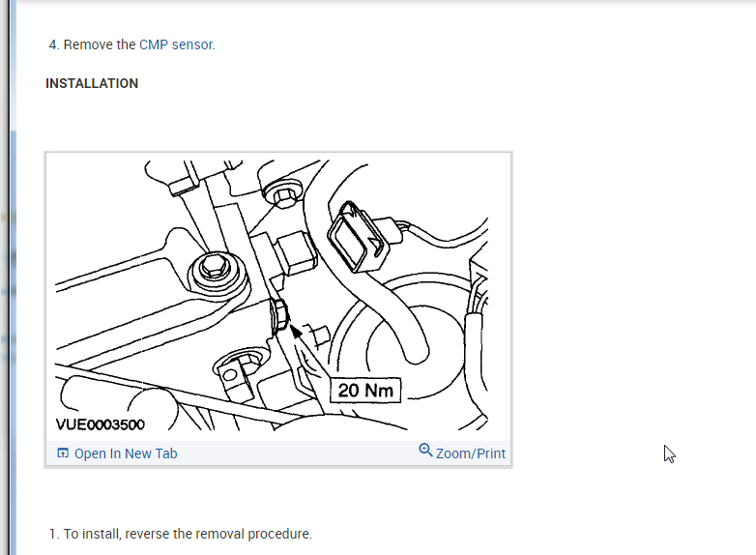The height and width of the screenshot is (555, 756).
Task: Click the Open In New Tab link
Action: pos(126,453)
